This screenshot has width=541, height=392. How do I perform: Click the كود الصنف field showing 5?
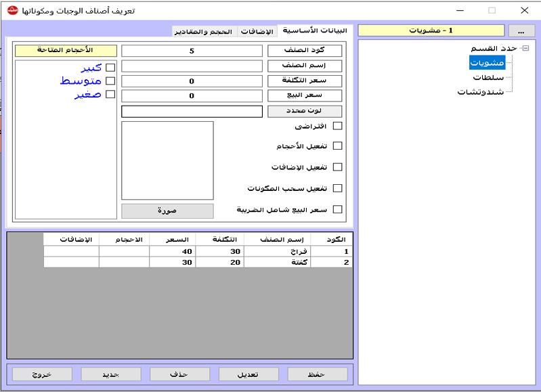coord(192,51)
